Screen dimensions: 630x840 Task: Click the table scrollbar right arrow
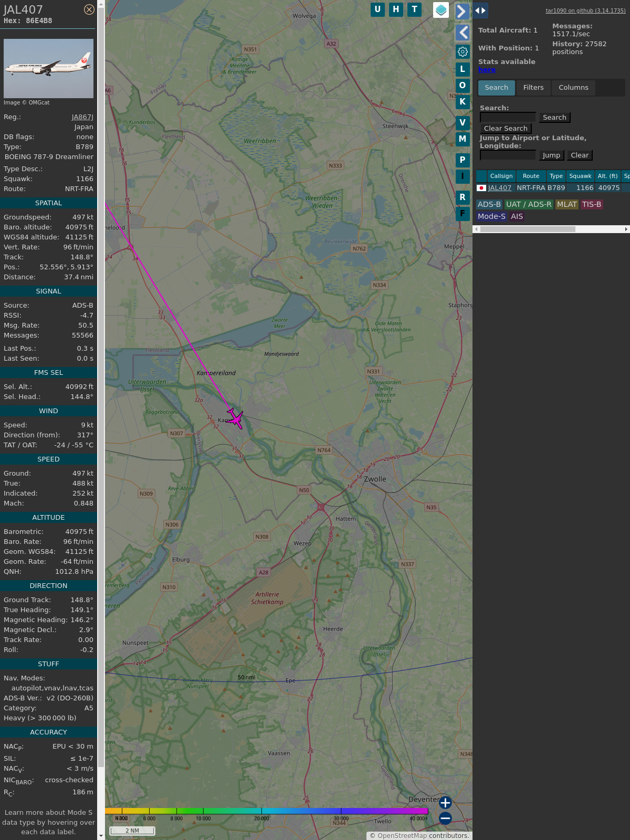point(626,229)
